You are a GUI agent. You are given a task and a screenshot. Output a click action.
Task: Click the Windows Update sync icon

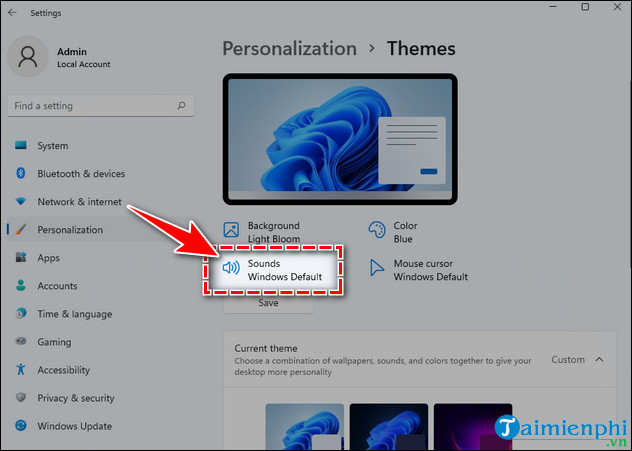coord(21,425)
